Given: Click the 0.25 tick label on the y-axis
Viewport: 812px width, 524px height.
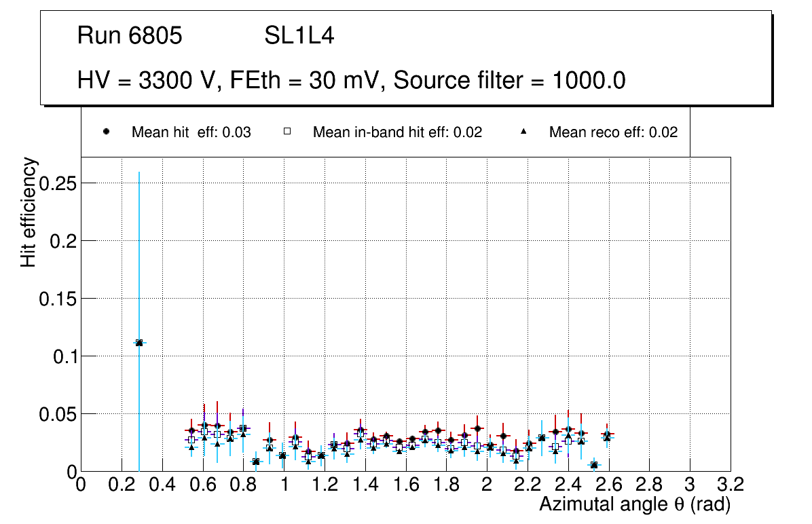Looking at the screenshot, I should tap(56, 183).
